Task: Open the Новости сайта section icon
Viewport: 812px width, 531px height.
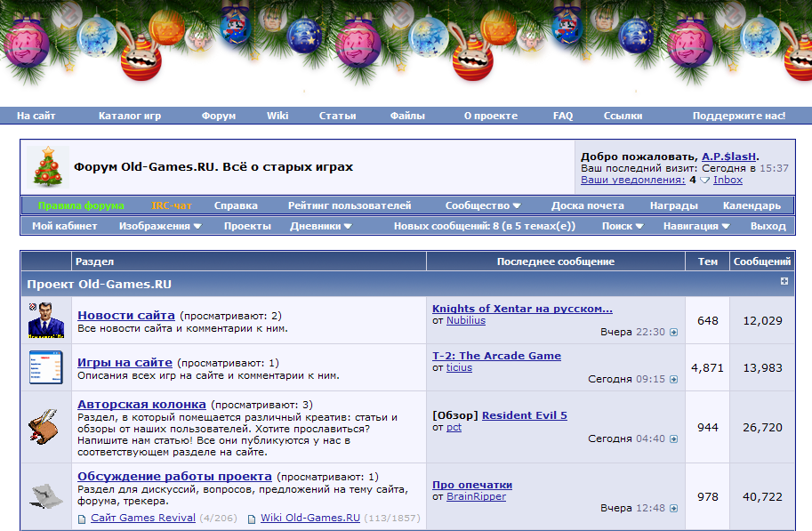Action: [46, 320]
